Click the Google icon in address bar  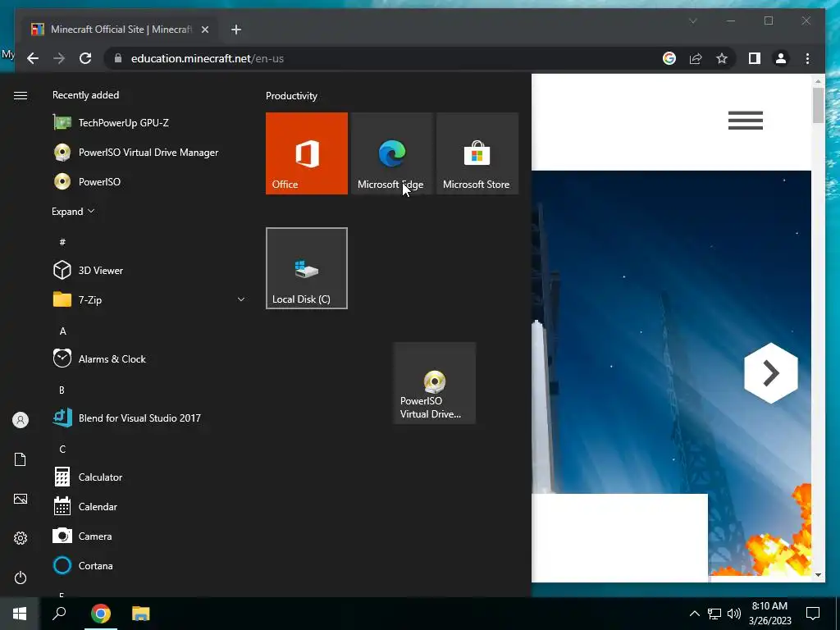tap(669, 58)
